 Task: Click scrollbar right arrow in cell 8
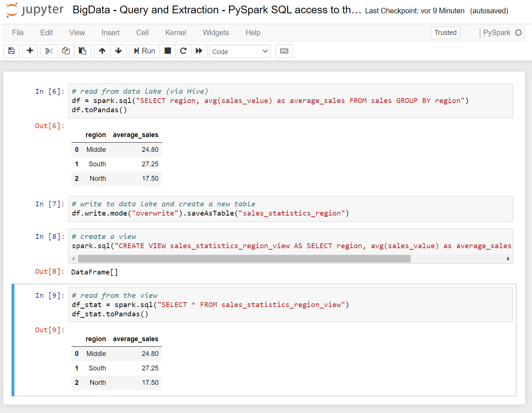(x=508, y=259)
